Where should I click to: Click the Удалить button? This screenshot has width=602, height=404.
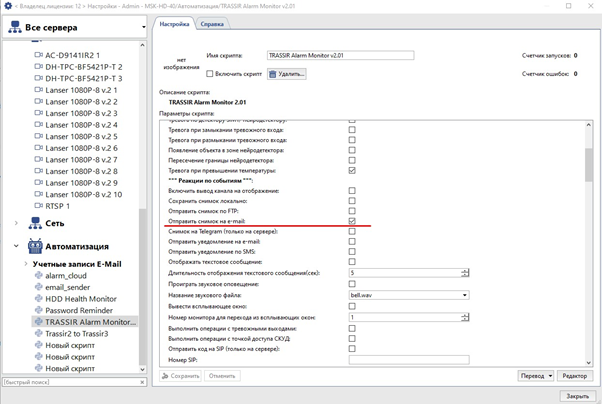coord(286,74)
